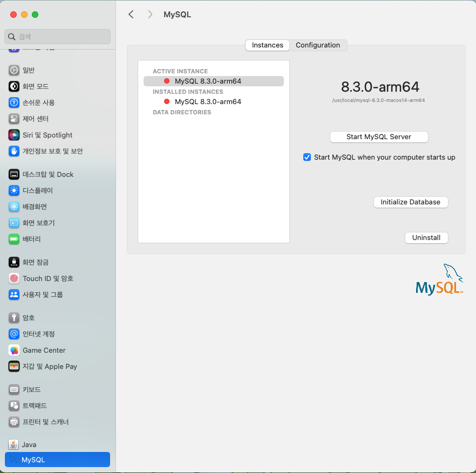Open Touch ID 및 암호 icon
The width and height of the screenshot is (476, 473).
13,278
